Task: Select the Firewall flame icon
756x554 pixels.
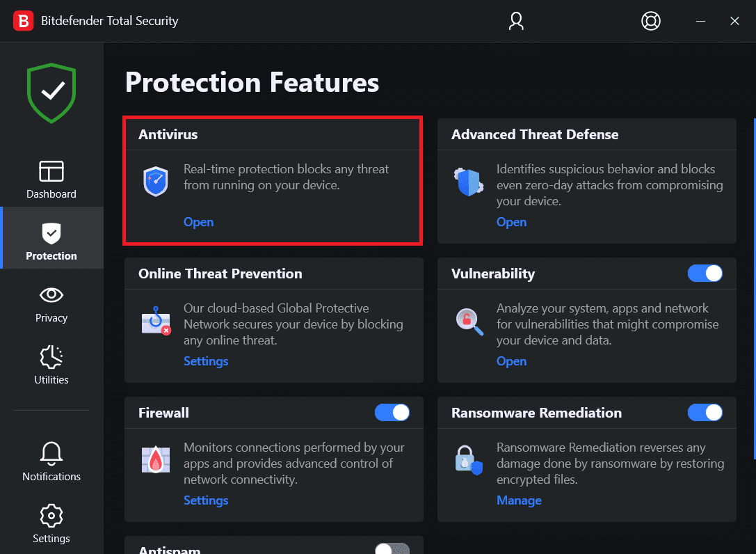Action: tap(156, 460)
